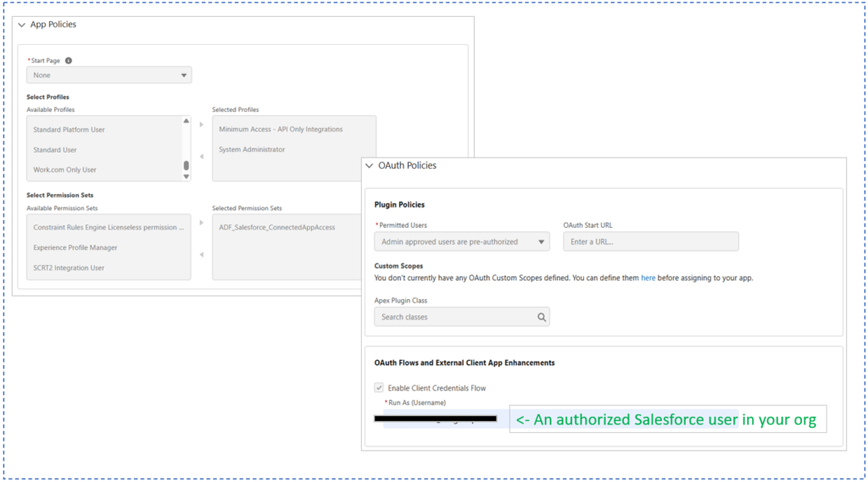The image size is (868, 482).
Task: Select Work.com Only User profile
Action: (64, 170)
